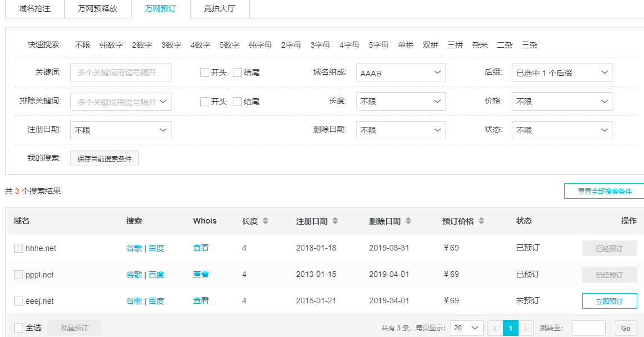This screenshot has height=337, width=644.
Task: Sort by 注册日期 column sort icon
Action: click(335, 221)
